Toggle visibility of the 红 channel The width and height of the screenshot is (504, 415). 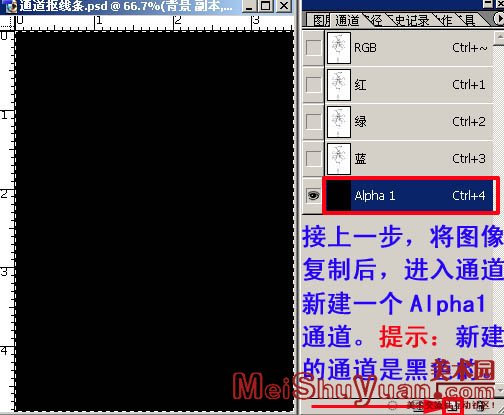click(313, 85)
